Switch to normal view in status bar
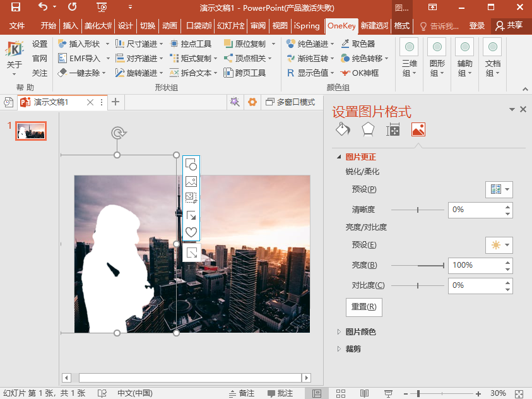Image resolution: width=532 pixels, height=399 pixels. click(317, 393)
